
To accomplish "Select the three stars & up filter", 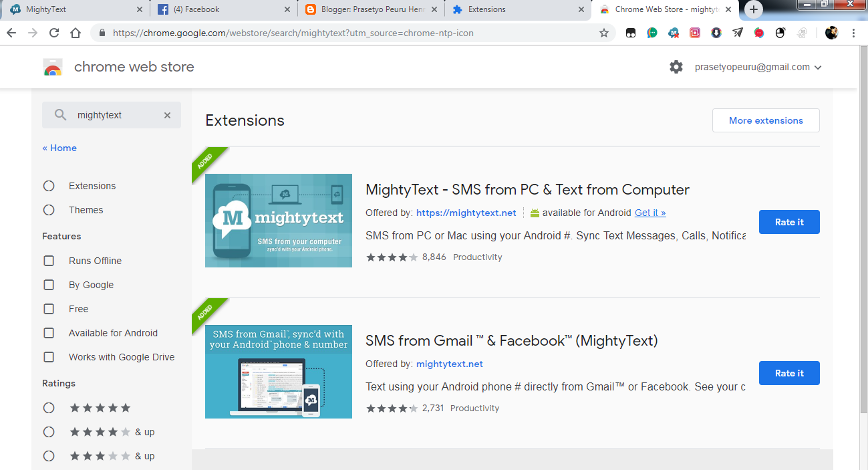I will coord(49,456).
